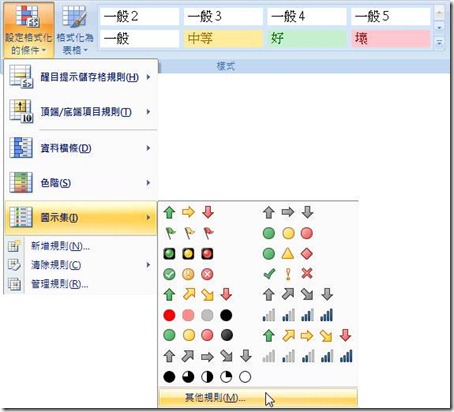Expand arrow beside 醒目提示儲存格規則
Screen dimensions: 454x412
pos(148,77)
